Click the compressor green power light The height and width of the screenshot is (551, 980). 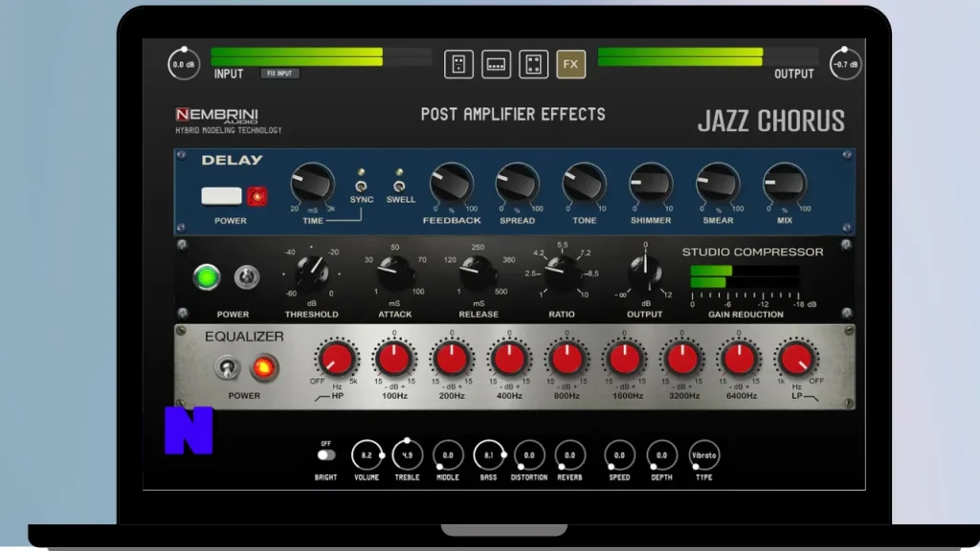coord(207,277)
